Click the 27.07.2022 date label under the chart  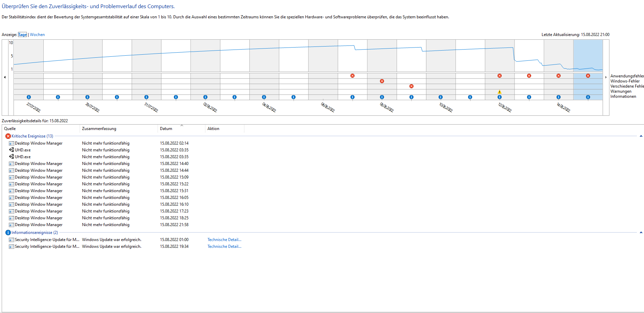point(34,107)
